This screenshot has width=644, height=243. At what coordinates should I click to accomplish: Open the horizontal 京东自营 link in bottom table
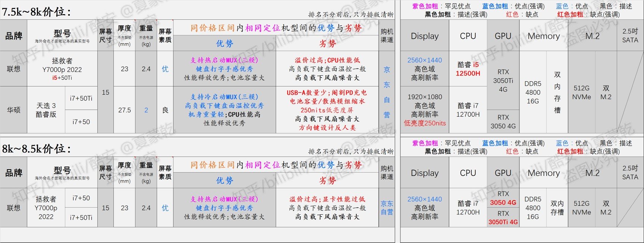pyautogui.click(x=387, y=208)
